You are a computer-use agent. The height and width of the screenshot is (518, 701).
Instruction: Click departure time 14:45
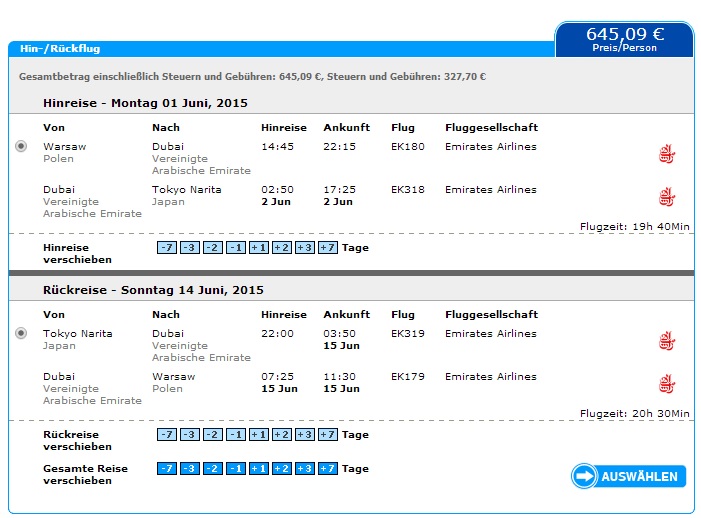pos(277,147)
